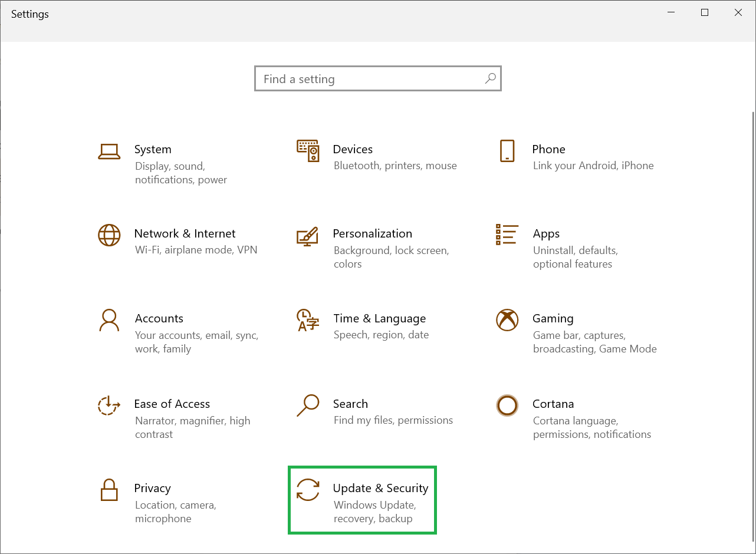Open the Search magnifier category icon

(x=308, y=405)
